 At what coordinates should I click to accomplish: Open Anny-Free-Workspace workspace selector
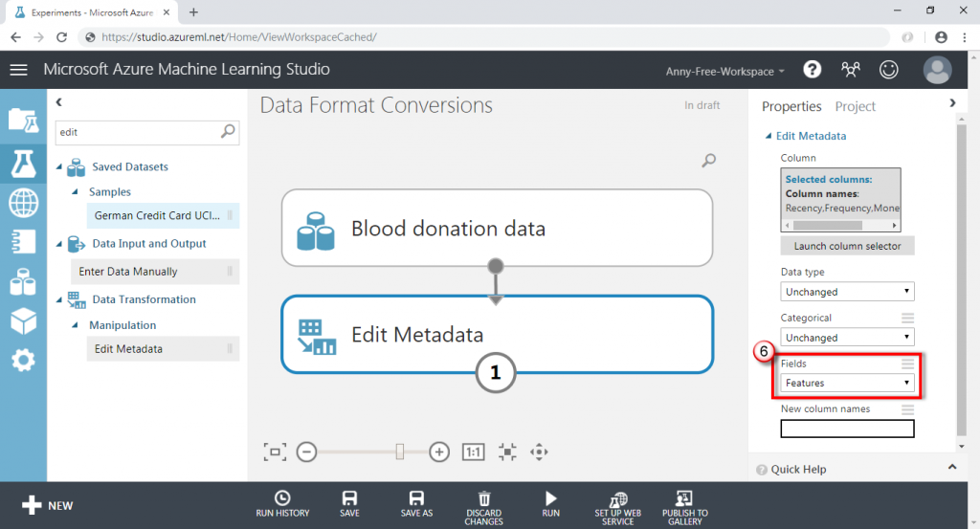pos(725,71)
